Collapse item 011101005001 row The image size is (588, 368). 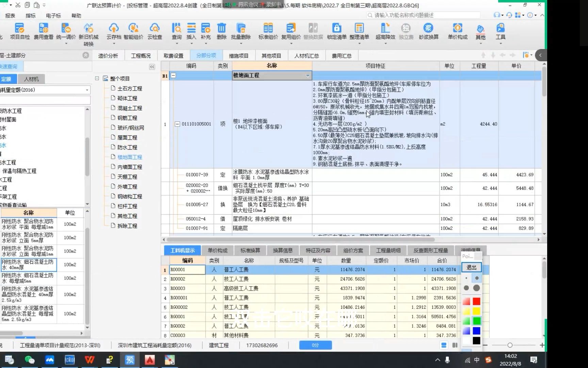pyautogui.click(x=177, y=124)
